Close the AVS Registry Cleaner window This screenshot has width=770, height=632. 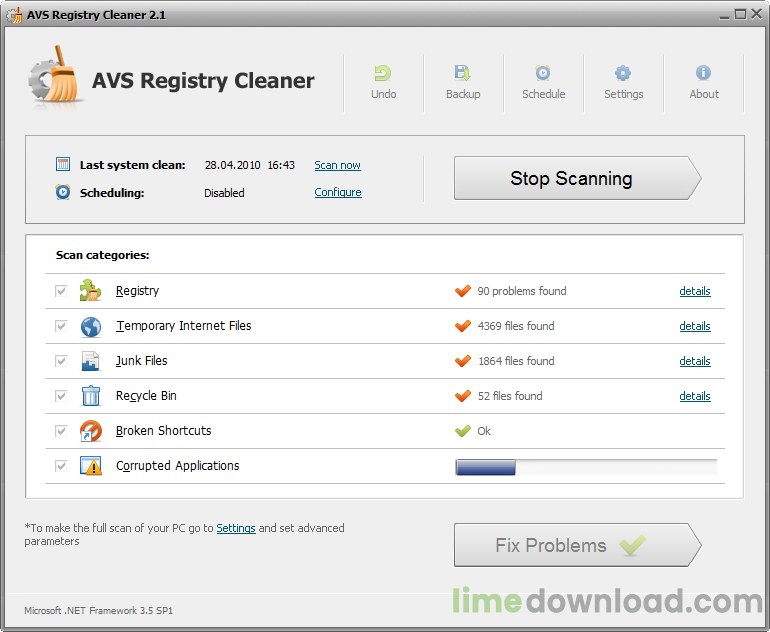pyautogui.click(x=757, y=15)
